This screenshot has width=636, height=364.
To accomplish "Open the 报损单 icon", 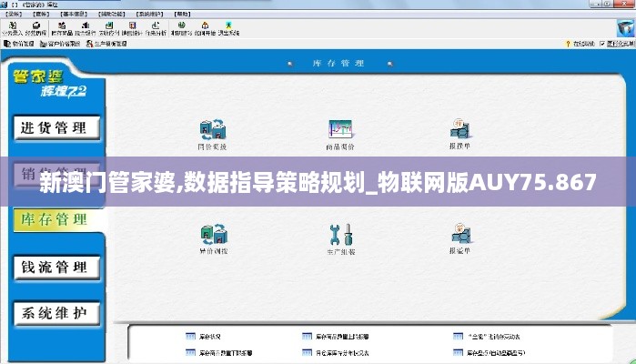I will coord(459,134).
